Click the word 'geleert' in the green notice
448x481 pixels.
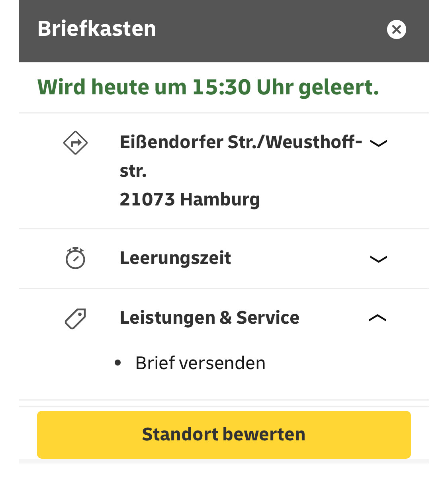coord(338,87)
